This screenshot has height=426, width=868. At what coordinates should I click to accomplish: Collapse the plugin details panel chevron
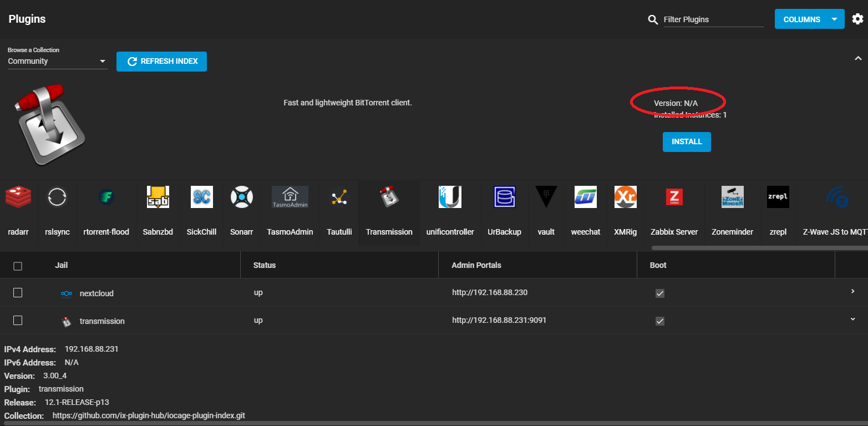(x=858, y=58)
